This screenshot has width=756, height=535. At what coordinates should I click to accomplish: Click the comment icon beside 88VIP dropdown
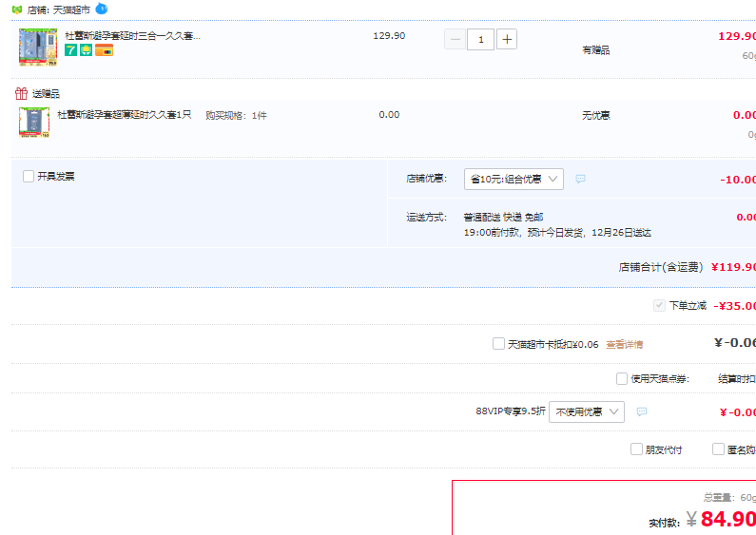coord(642,411)
